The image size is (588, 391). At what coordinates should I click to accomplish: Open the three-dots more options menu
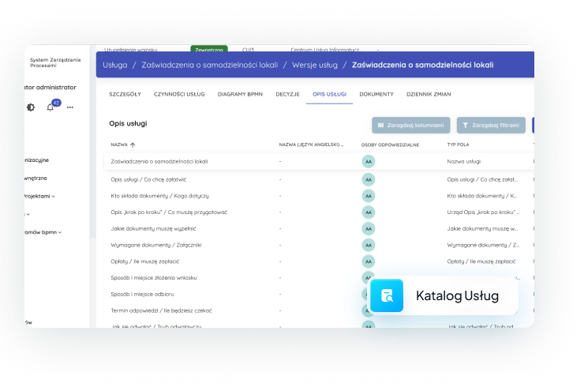[x=69, y=107]
